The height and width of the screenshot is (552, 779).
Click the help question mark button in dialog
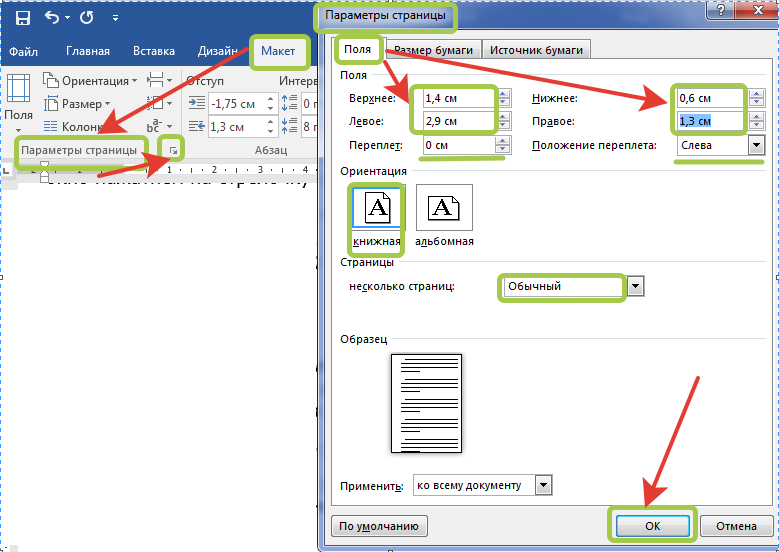click(722, 10)
